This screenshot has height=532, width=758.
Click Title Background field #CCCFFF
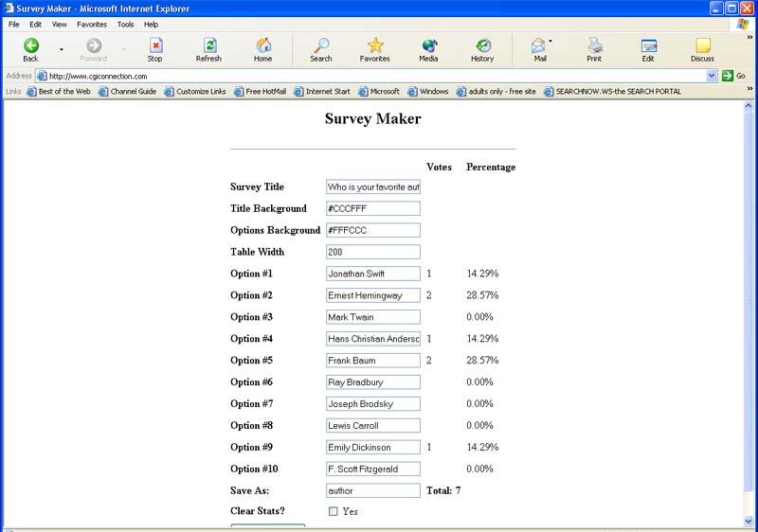tap(373, 208)
